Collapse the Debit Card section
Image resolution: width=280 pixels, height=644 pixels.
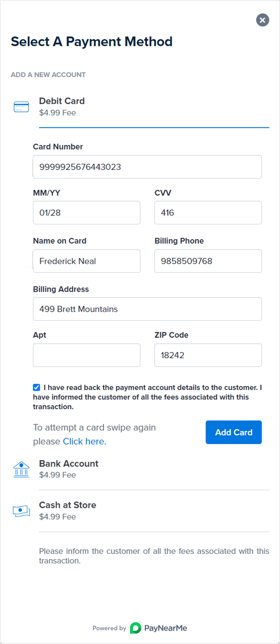pyautogui.click(x=62, y=101)
